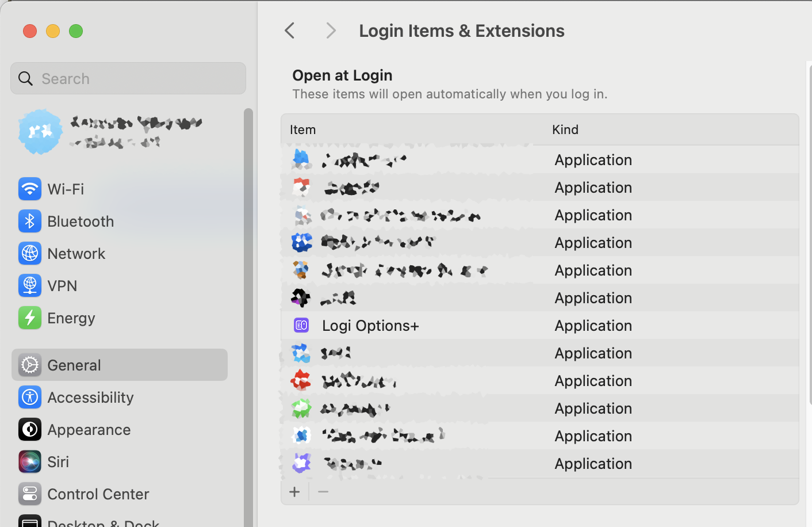Image resolution: width=812 pixels, height=527 pixels.
Task: Open the Control Center settings pane
Action: 98,494
